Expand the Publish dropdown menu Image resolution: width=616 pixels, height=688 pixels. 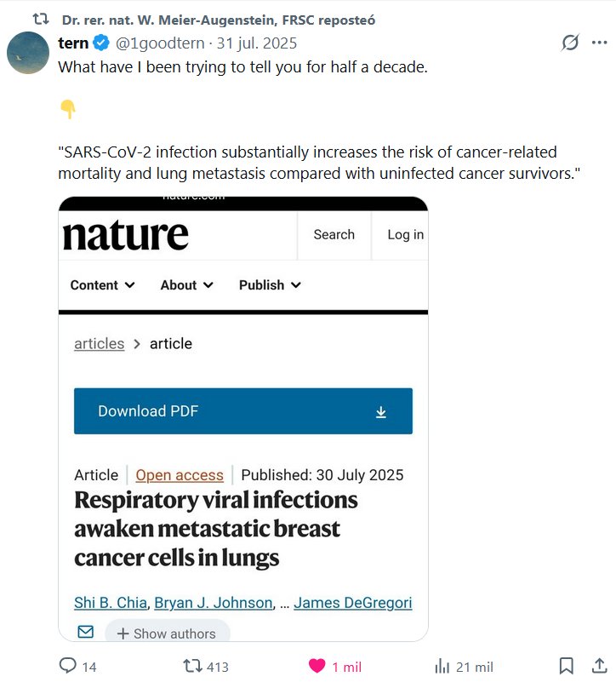pos(270,285)
